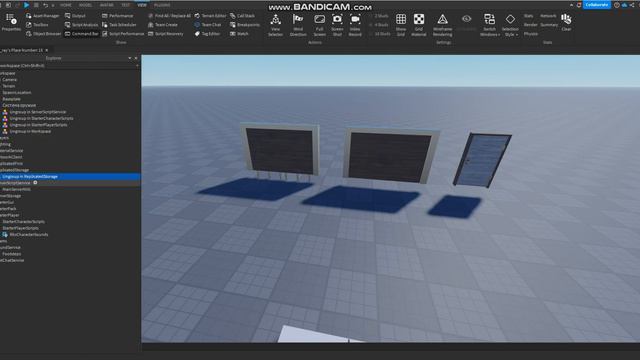Show Network stats
Viewport: 640px width, 360px height.
(548, 16)
